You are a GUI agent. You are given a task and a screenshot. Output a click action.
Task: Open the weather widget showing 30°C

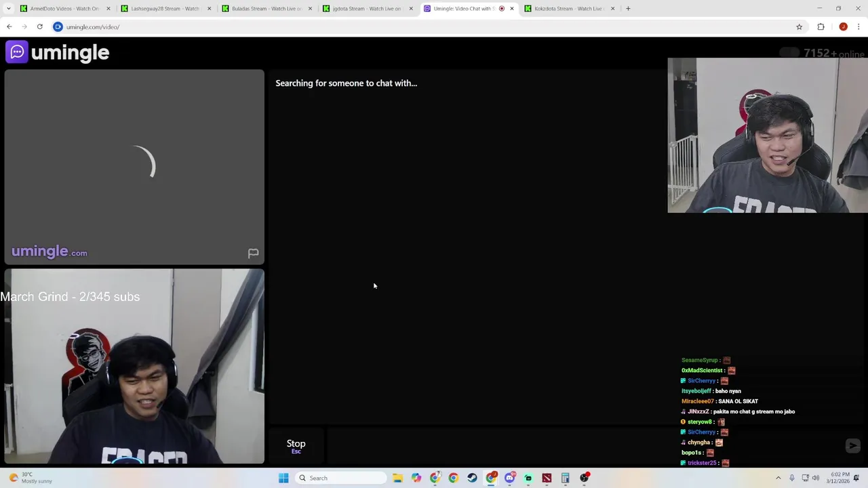coord(31,478)
